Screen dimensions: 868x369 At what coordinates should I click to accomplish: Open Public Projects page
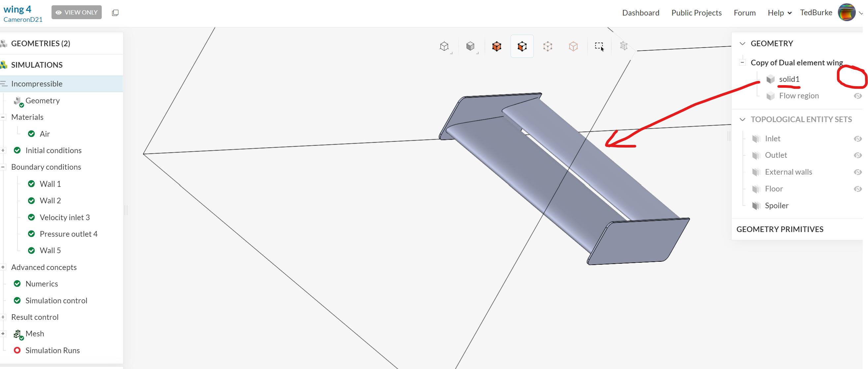pos(696,13)
